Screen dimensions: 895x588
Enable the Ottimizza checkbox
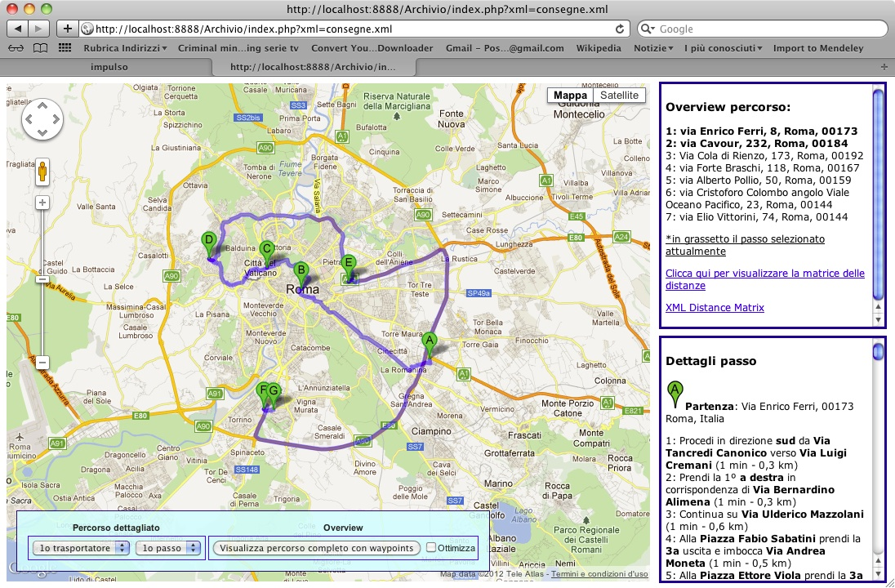(431, 548)
